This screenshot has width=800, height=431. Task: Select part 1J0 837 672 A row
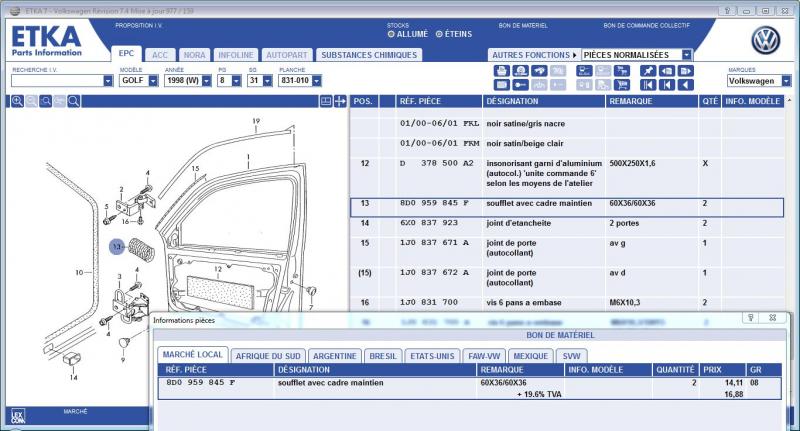pos(567,278)
